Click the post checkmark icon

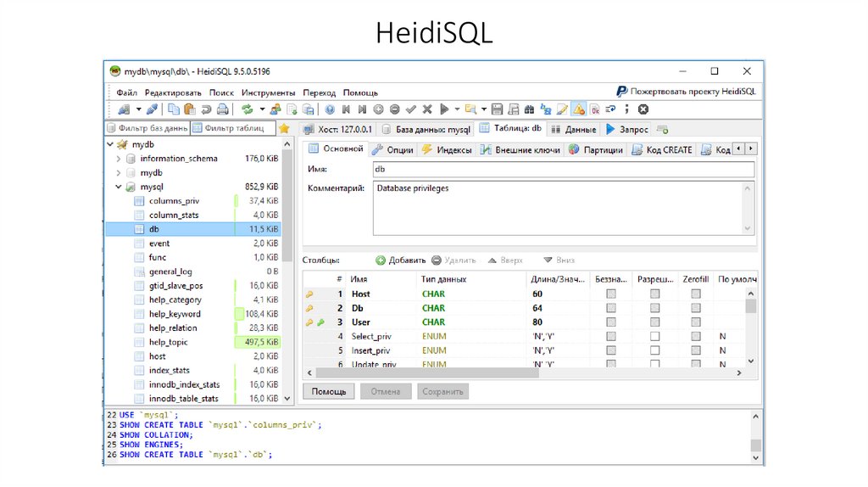tap(411, 109)
